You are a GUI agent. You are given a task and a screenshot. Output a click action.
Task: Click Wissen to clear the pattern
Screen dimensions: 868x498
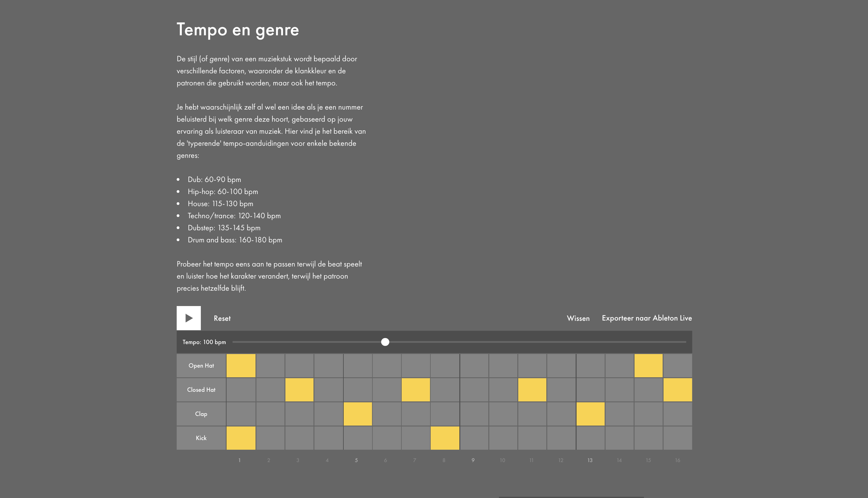[578, 318]
